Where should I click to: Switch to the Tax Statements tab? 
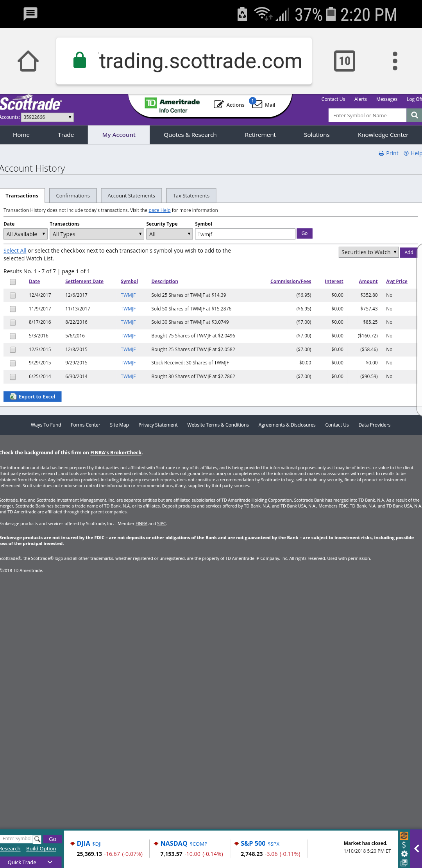click(x=191, y=195)
